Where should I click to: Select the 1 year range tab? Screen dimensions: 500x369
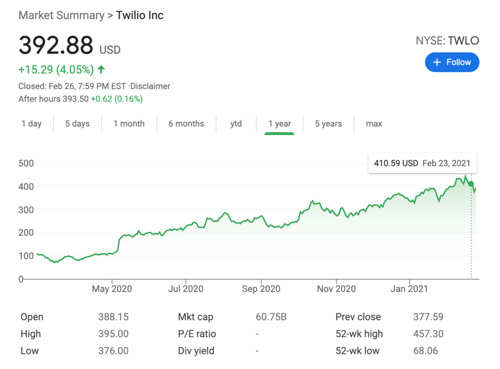pyautogui.click(x=280, y=124)
